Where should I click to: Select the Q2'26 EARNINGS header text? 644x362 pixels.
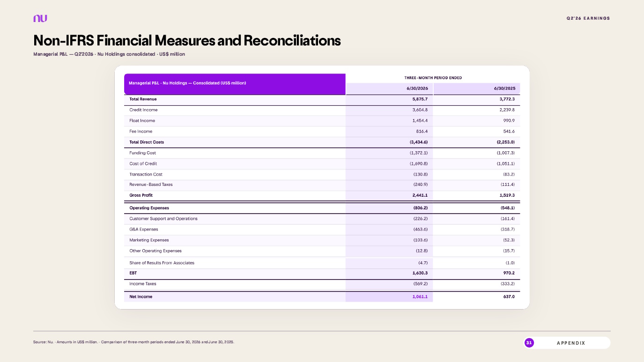(588, 18)
